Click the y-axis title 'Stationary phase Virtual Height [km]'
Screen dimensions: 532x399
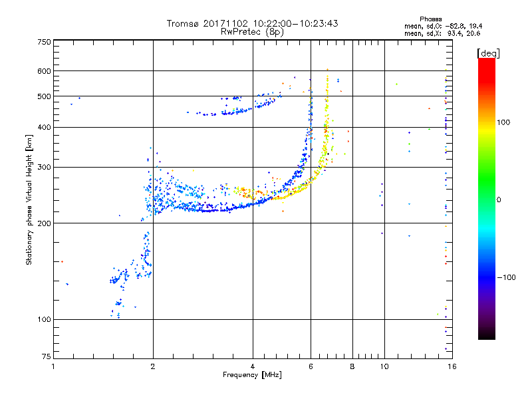(29, 199)
